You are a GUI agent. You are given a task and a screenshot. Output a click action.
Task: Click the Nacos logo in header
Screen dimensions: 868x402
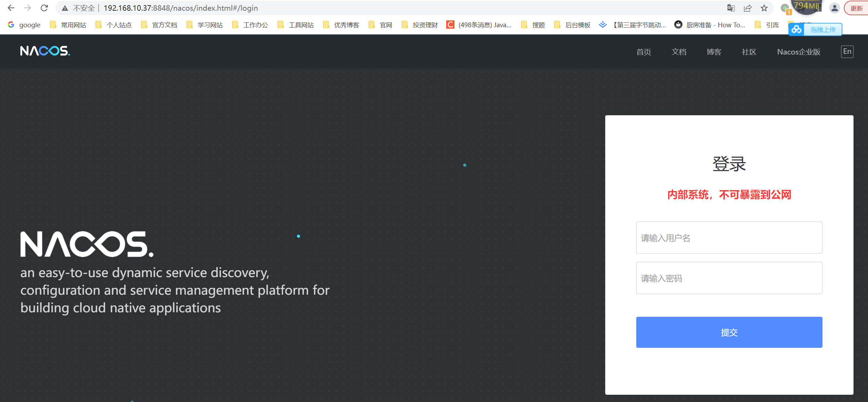[45, 51]
